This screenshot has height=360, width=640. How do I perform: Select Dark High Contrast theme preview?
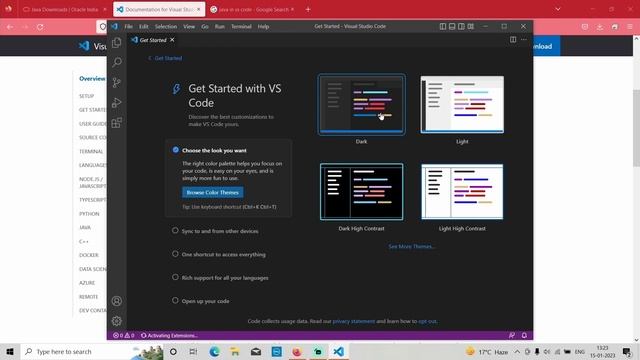[362, 192]
